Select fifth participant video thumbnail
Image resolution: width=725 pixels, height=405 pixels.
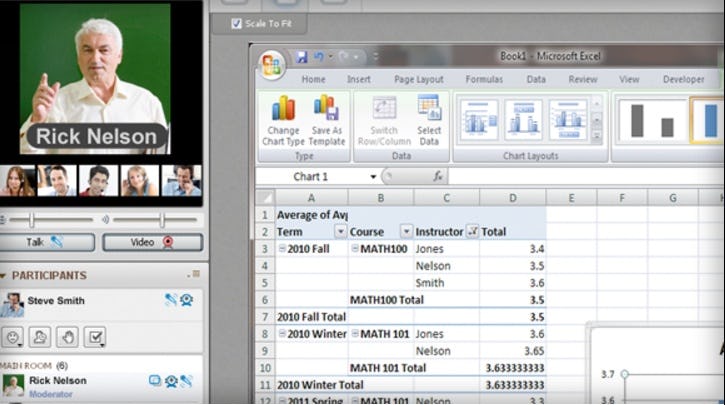[181, 181]
